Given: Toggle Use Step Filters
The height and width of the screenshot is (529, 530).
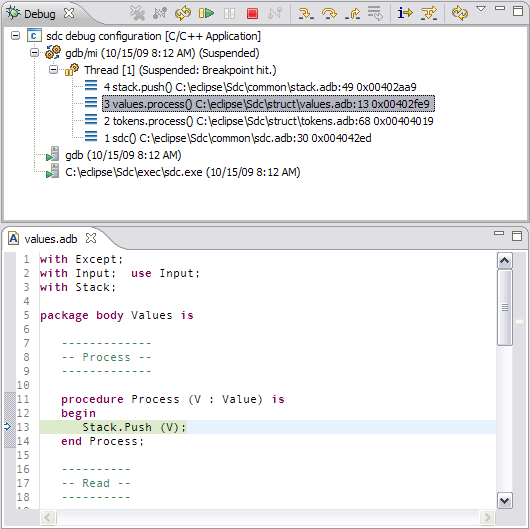Looking at the screenshot, I should pos(429,14).
